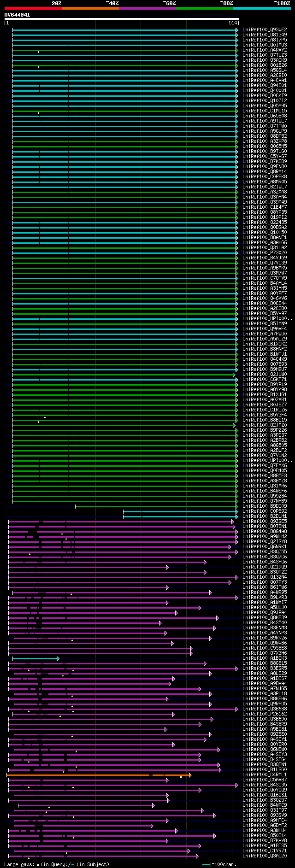Select hit UniRef100_B2D1H1
This screenshot has width=295, height=868.
265,516
